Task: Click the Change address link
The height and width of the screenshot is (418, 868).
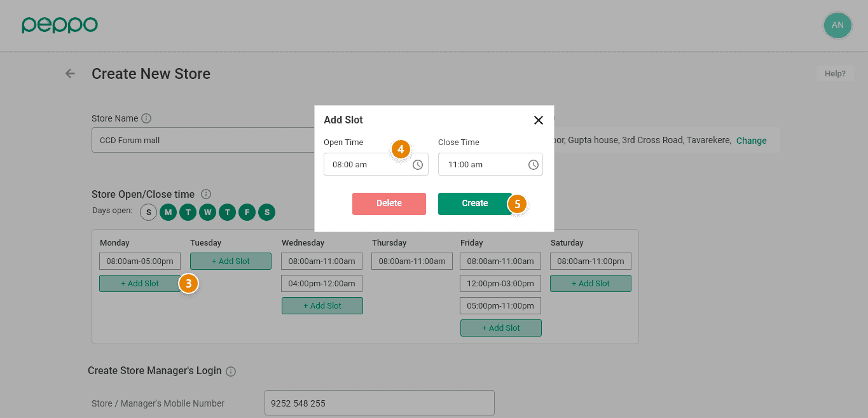Action: click(751, 141)
